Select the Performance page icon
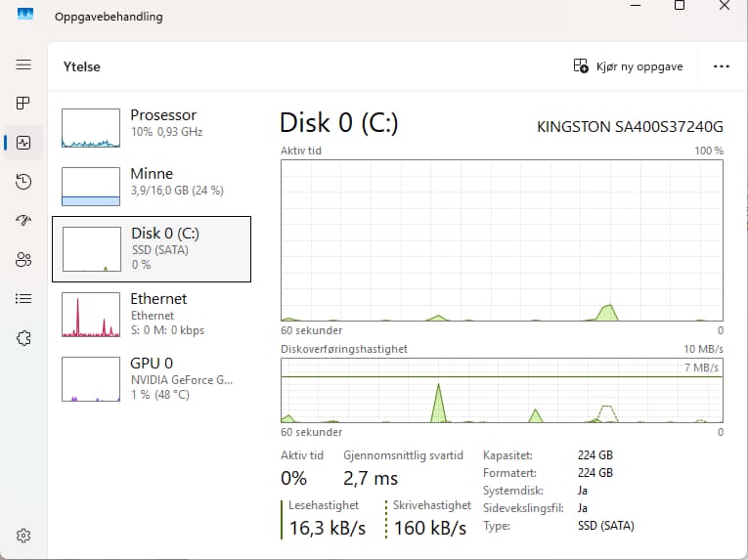 click(x=23, y=142)
